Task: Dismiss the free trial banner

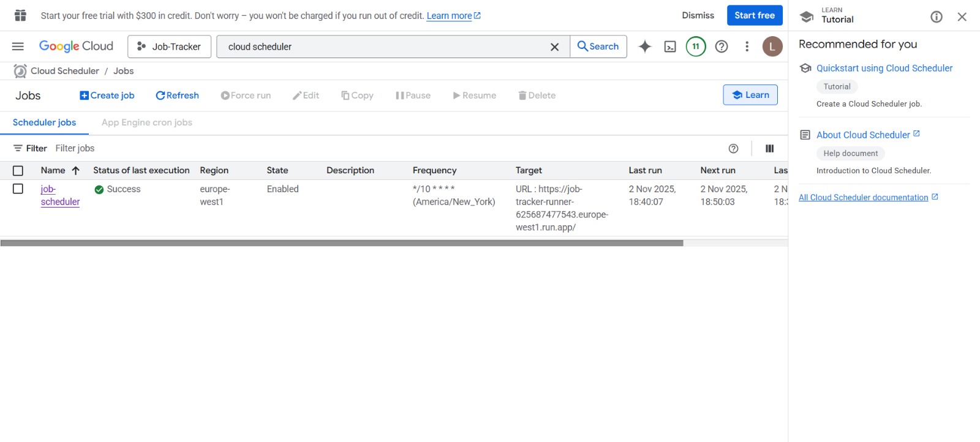Action: point(698,15)
